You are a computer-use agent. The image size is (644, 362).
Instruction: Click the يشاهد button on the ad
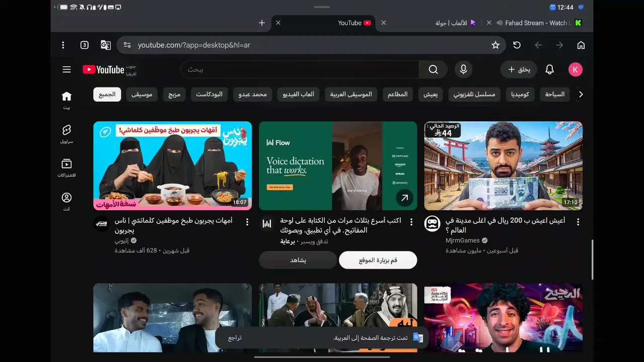298,260
